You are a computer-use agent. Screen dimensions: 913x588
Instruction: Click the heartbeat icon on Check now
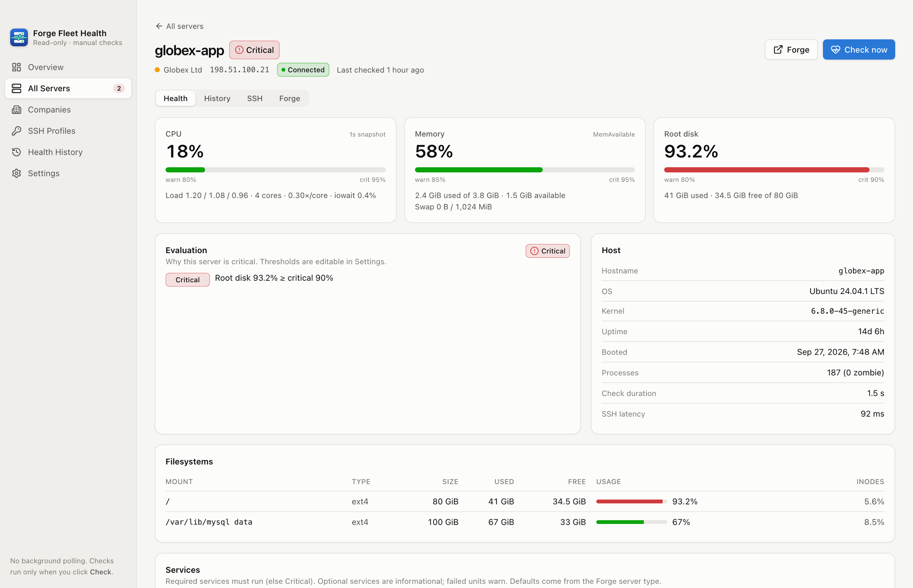835,50
